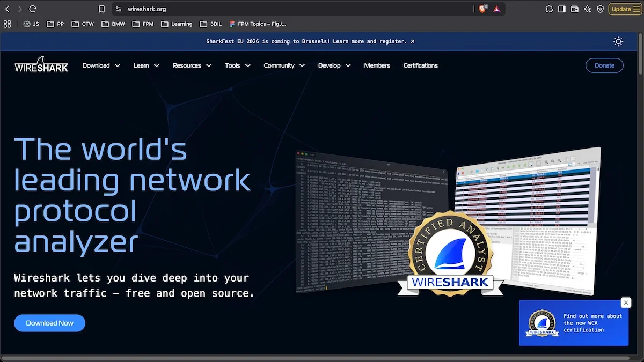The image size is (644, 362).
Task: Launch the Leo AI sparkle icon
Action: click(x=588, y=9)
